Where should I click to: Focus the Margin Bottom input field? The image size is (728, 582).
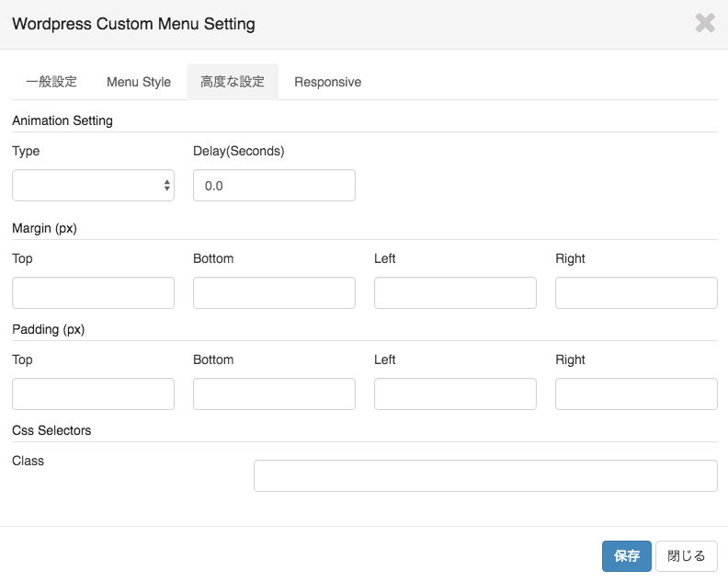coord(275,293)
